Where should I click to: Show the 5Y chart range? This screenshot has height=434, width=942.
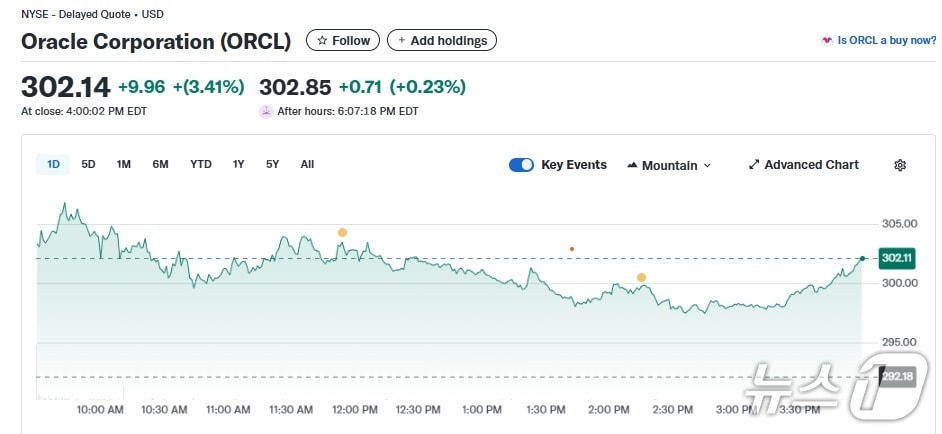point(272,164)
